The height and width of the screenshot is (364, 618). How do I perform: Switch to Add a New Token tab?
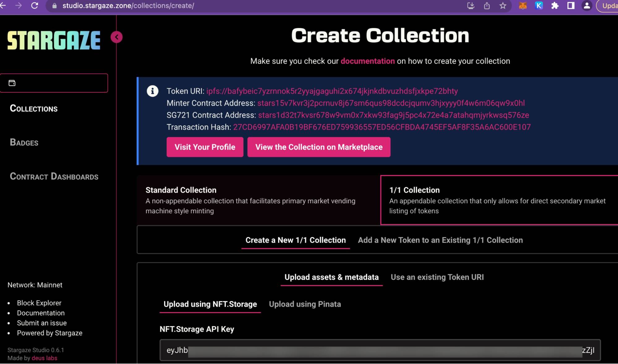pos(440,240)
